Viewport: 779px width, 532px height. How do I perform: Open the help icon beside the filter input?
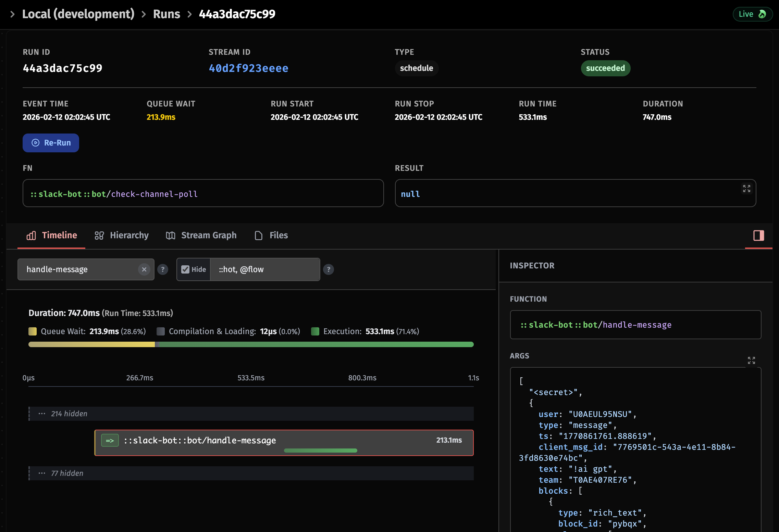tap(163, 270)
